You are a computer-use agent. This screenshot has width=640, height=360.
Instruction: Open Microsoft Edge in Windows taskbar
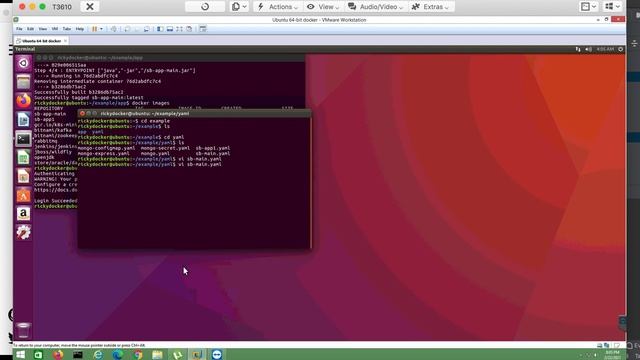point(118,354)
